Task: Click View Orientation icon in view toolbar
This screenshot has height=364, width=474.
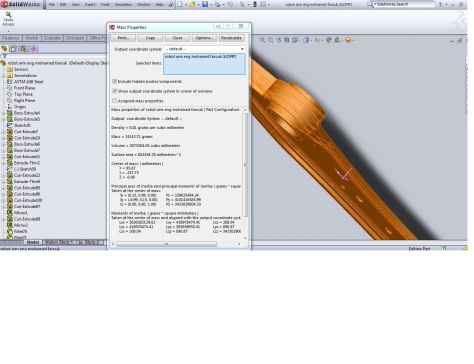Action: click(294, 40)
